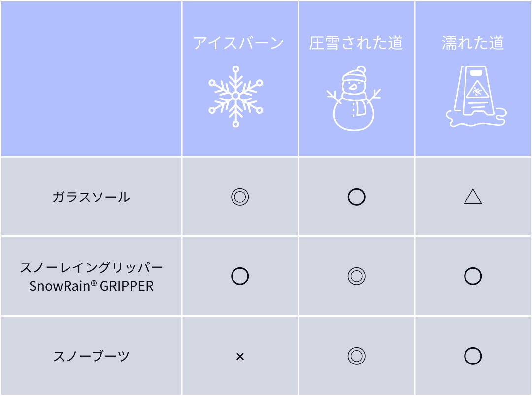Screen dimensions: 532x396
Task: Click the ガラスソール row label
Action: pos(91,198)
